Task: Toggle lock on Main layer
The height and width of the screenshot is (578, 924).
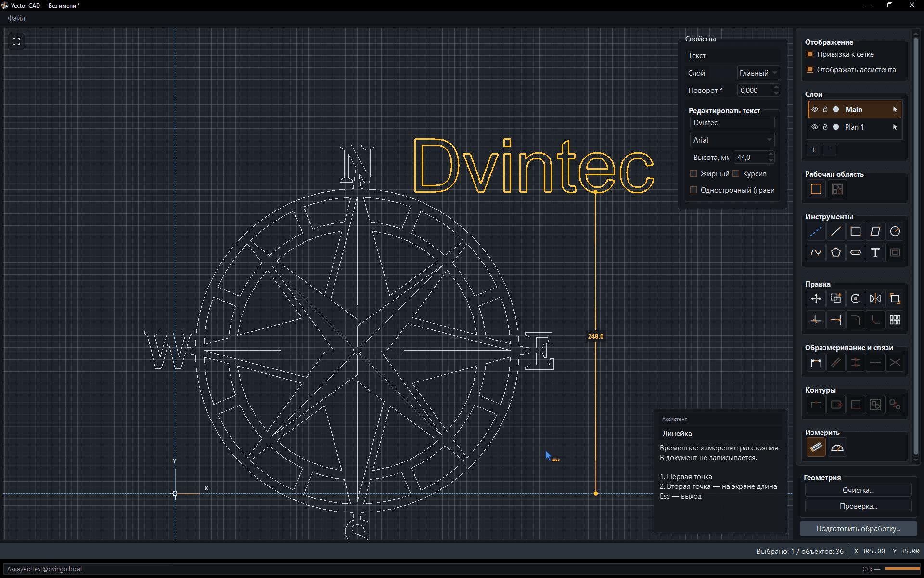Action: [x=825, y=110]
